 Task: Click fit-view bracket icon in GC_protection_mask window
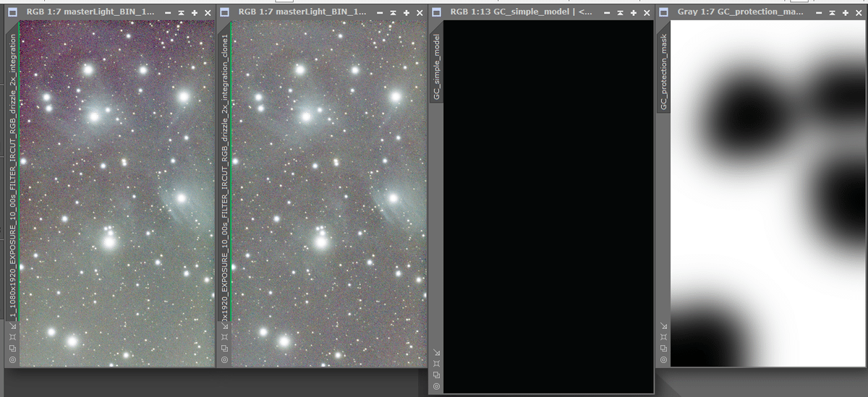pos(663,337)
